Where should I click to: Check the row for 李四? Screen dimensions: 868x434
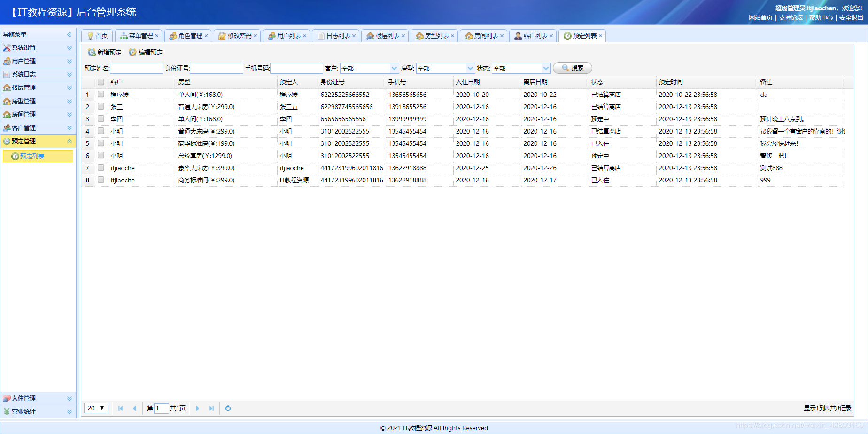[x=101, y=118]
